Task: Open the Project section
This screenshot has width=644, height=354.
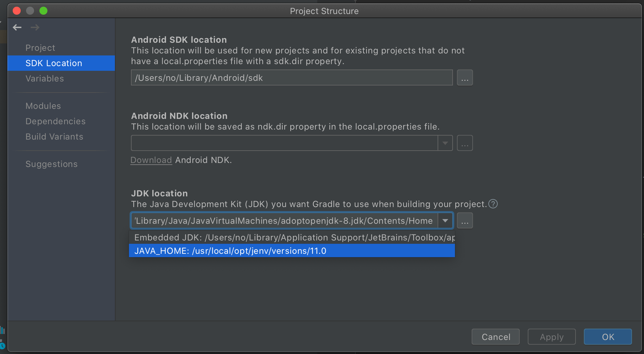Action: click(40, 47)
